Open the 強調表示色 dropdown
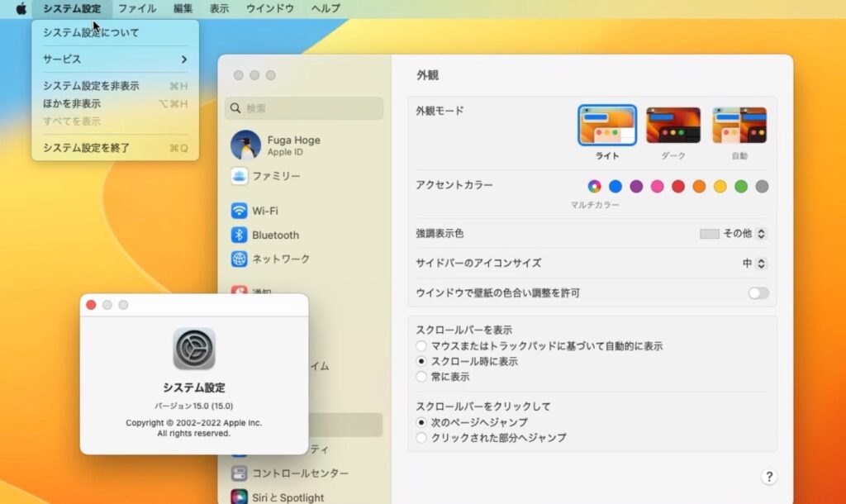Viewport: 846px width, 504px height. click(x=734, y=234)
